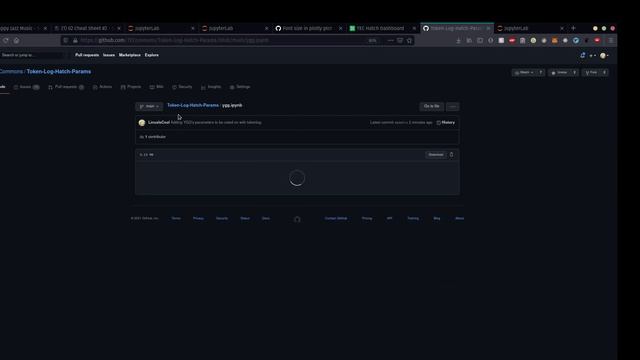The height and width of the screenshot is (360, 640).
Task: Expand the main branch selector
Action: point(149,107)
